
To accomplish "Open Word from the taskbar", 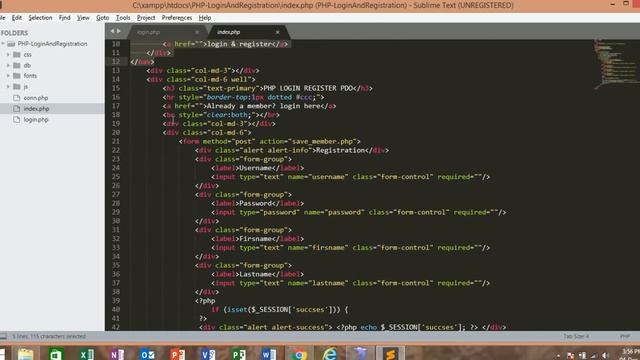I will point(269,354).
